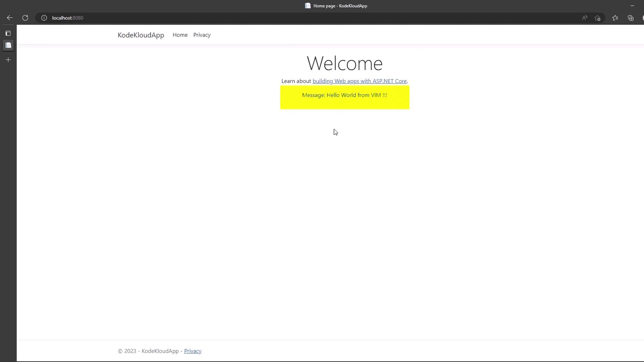644x362 pixels.
Task: Open the tab actions menu icon
Action: [x=8, y=33]
